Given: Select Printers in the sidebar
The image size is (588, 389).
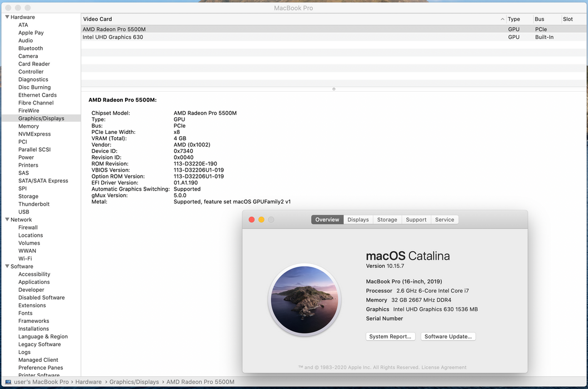Looking at the screenshot, I should point(28,165).
